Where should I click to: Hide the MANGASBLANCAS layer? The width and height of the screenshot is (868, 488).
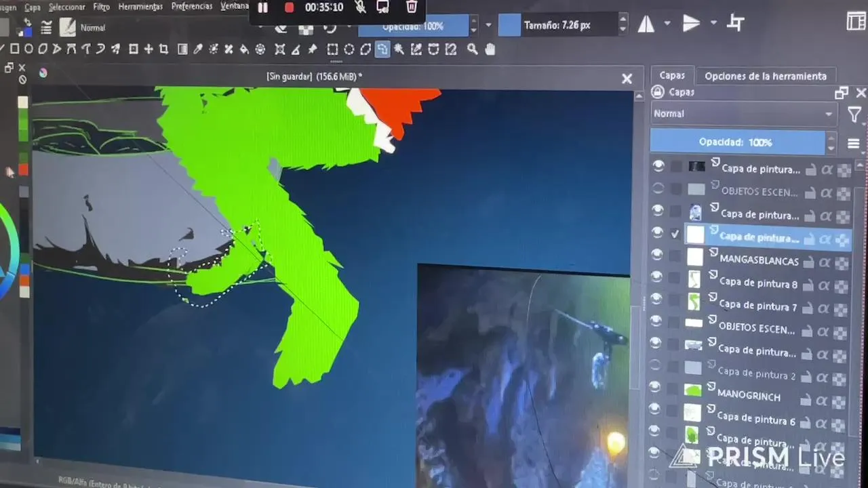(656, 254)
